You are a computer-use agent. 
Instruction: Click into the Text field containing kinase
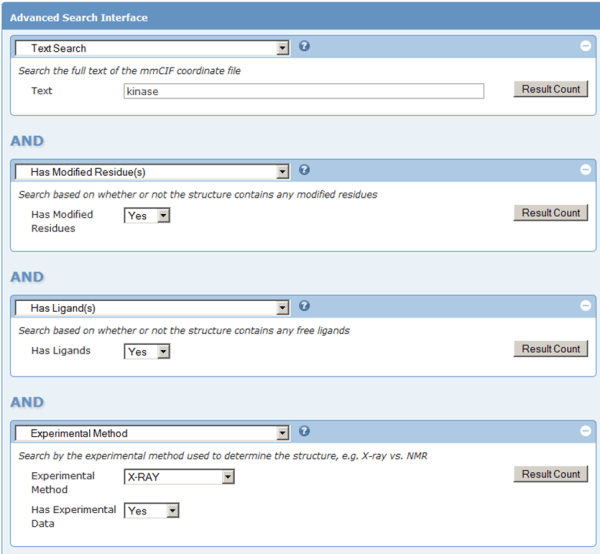[x=304, y=91]
